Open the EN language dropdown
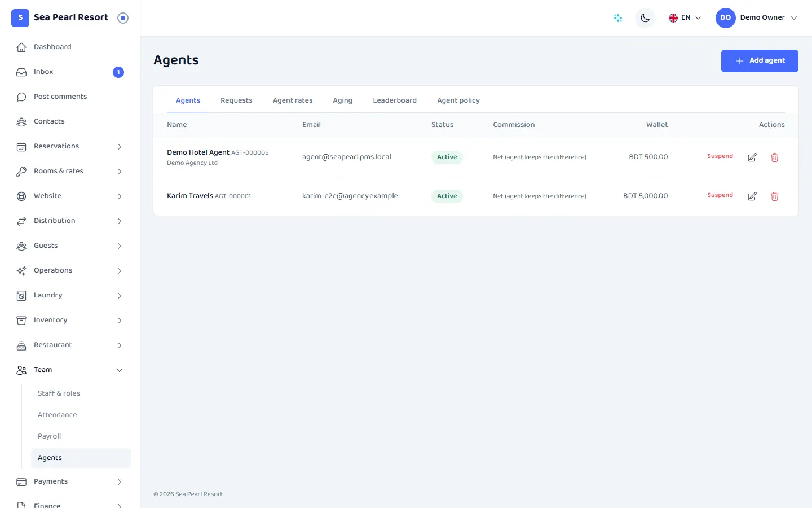812x508 pixels. click(x=685, y=18)
